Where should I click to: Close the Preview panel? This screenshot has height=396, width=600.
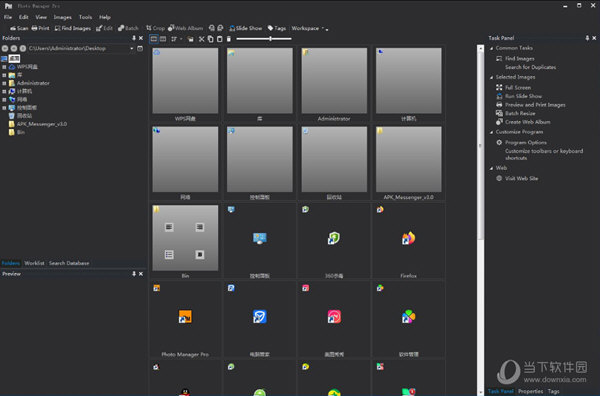pos(141,274)
